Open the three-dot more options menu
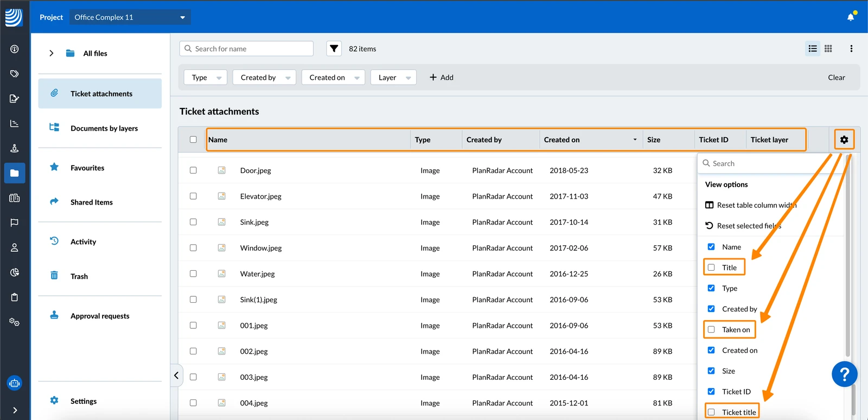 click(851, 48)
